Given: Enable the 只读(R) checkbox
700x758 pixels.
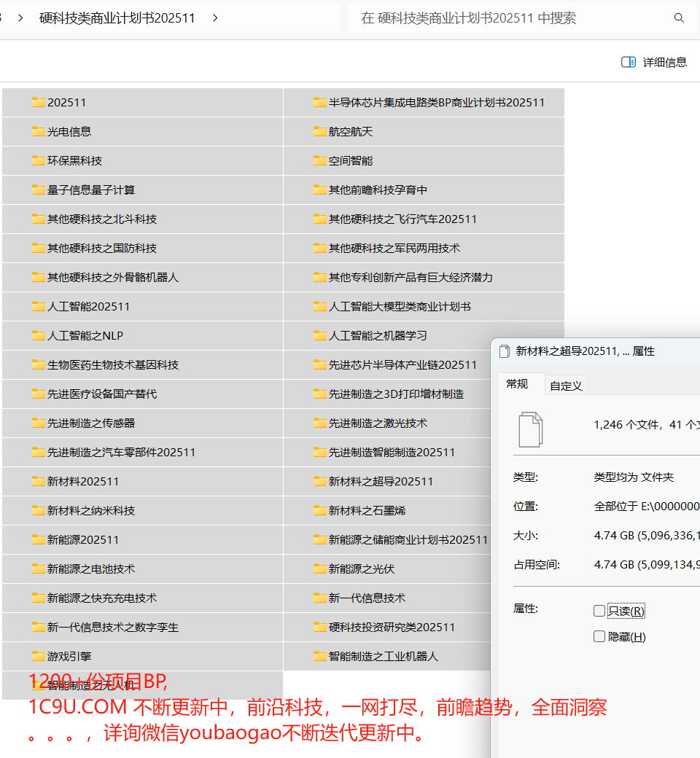Looking at the screenshot, I should (599, 611).
